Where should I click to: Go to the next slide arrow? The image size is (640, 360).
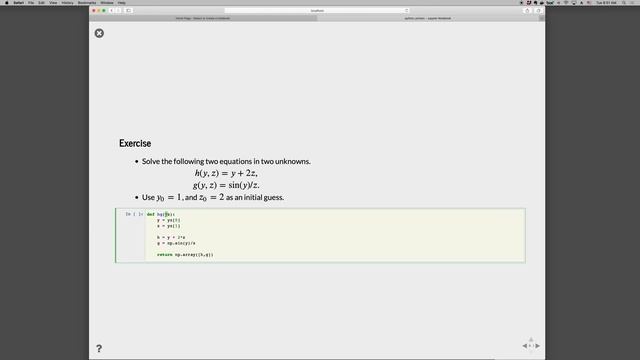click(537, 346)
